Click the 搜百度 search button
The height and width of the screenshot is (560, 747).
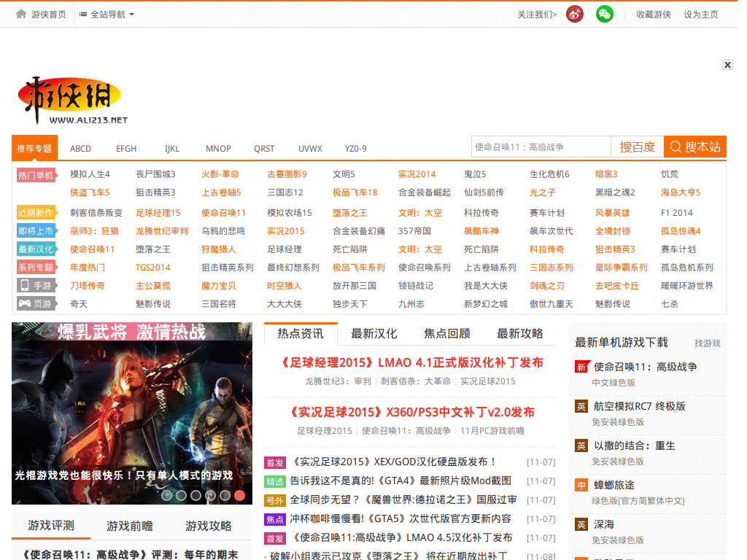tap(637, 147)
